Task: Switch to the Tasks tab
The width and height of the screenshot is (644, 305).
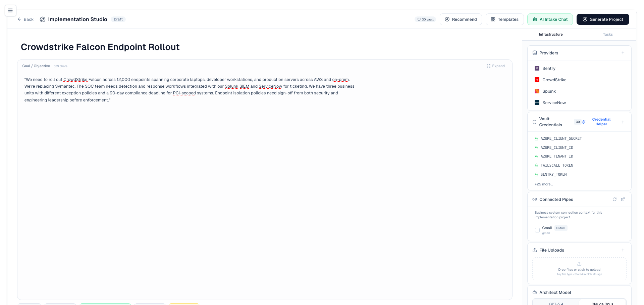Action: [608, 34]
